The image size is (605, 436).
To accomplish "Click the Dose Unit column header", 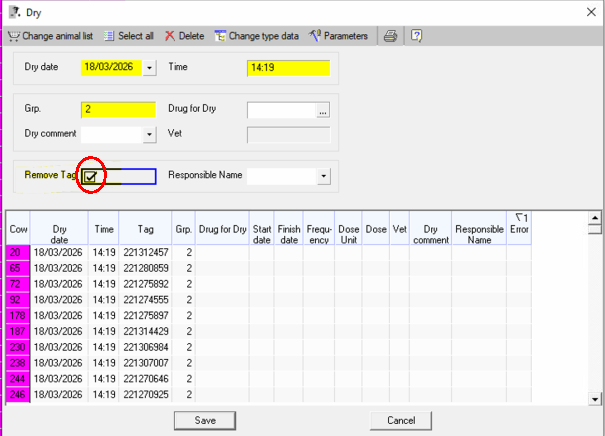I will (348, 228).
